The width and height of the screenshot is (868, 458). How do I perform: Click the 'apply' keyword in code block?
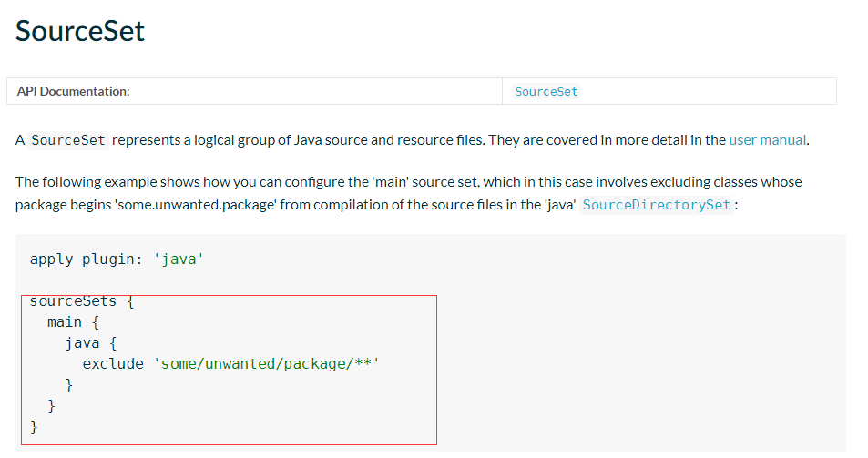point(51,260)
